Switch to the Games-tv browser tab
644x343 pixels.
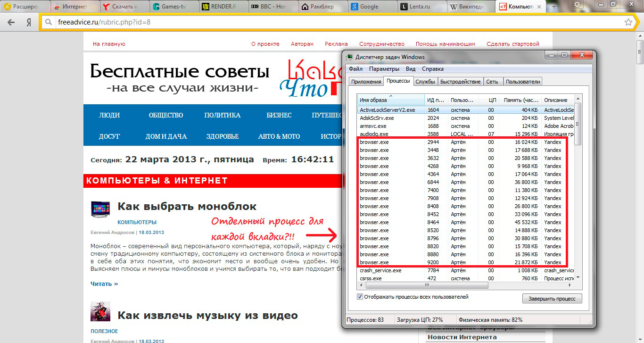coord(173,7)
